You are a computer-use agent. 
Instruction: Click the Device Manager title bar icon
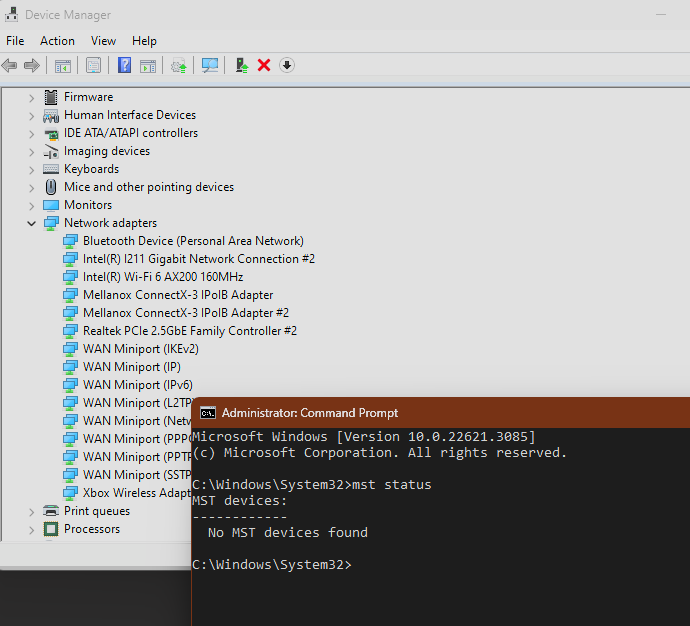click(x=11, y=15)
